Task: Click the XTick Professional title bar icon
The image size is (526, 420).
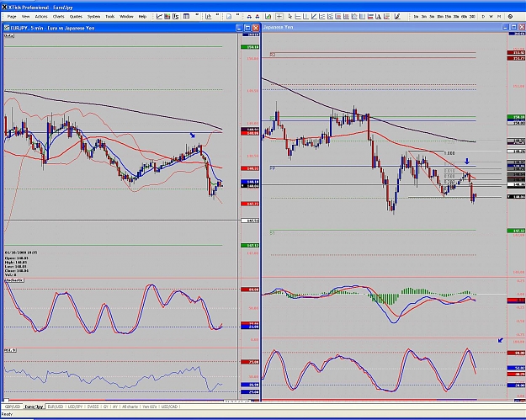Action: (4, 7)
